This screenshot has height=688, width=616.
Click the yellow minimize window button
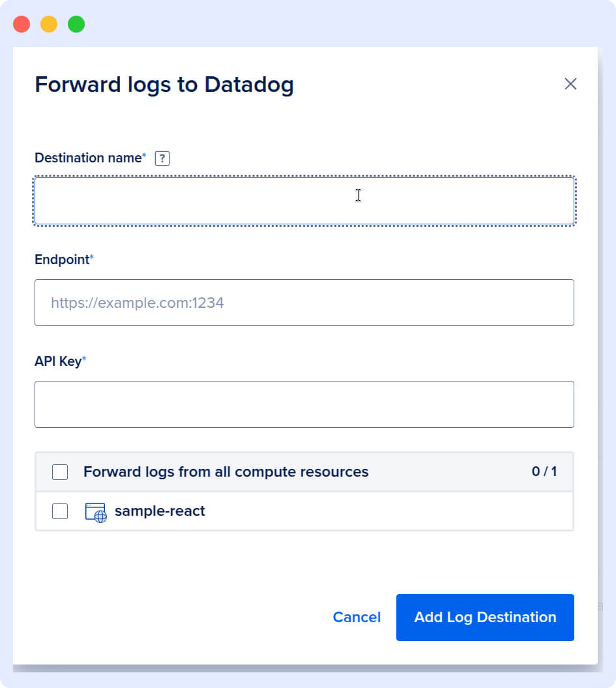(48, 23)
